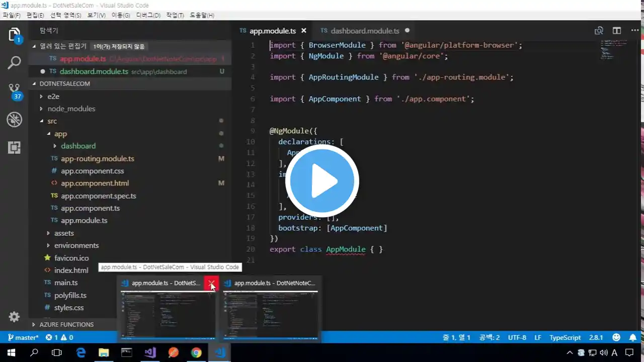Open Task View on the taskbar
This screenshot has height=362, width=644.
57,352
